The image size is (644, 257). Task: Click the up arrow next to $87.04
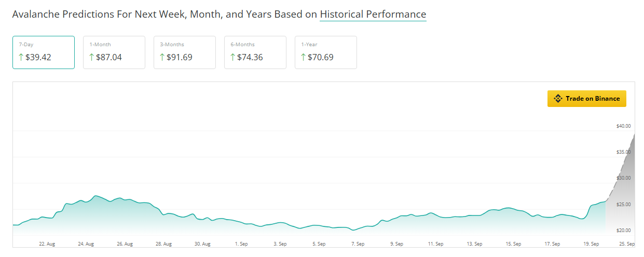coord(92,57)
